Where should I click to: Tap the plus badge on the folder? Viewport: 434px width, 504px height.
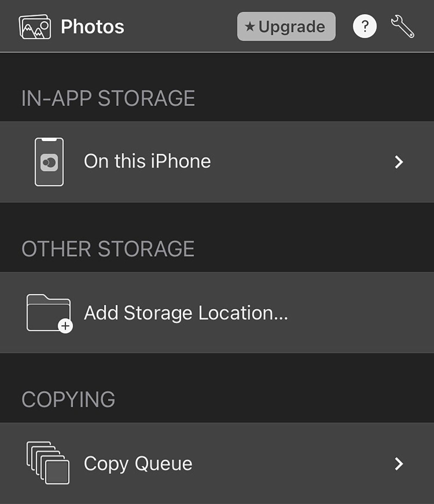tap(65, 326)
